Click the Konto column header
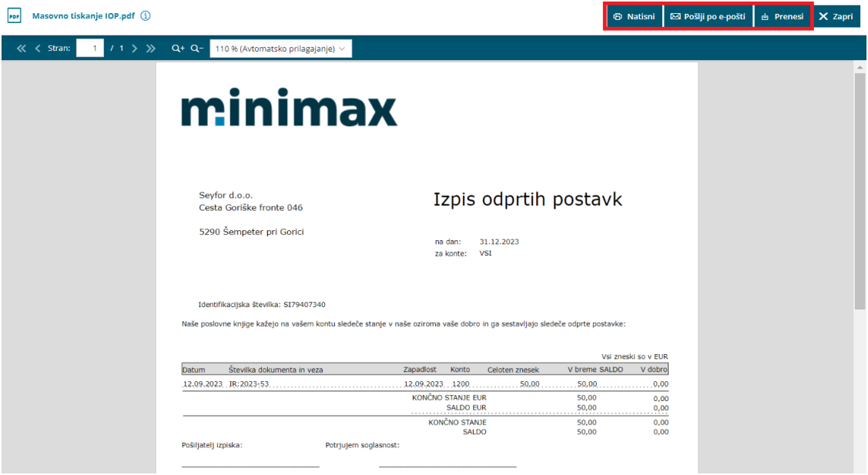This screenshot has width=868, height=475. click(460, 370)
